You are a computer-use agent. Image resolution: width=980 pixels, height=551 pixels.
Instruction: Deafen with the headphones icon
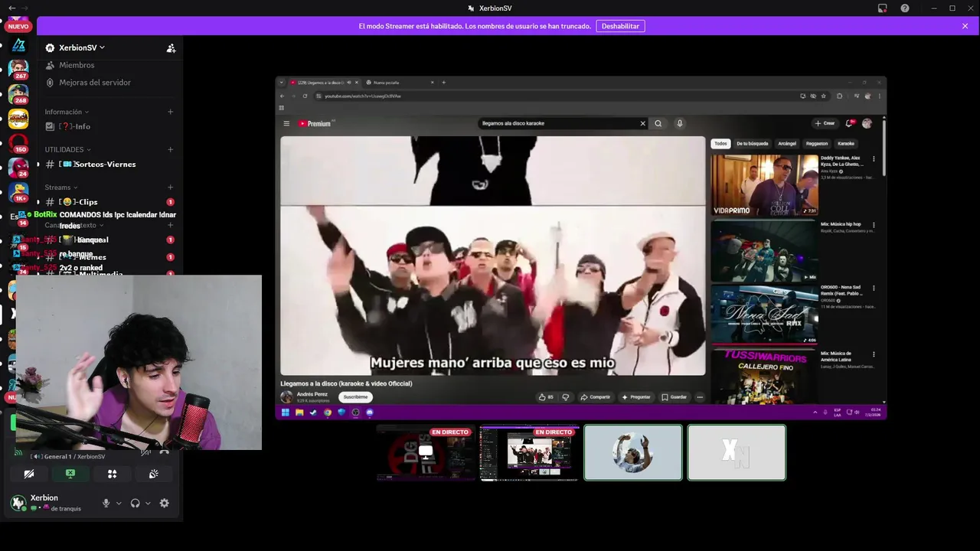coord(135,503)
